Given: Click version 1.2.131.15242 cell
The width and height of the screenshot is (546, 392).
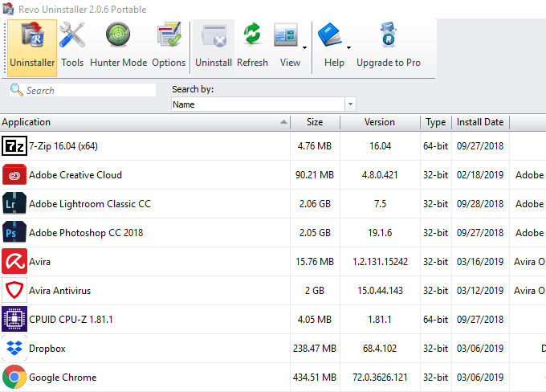Looking at the screenshot, I should click(x=380, y=262).
